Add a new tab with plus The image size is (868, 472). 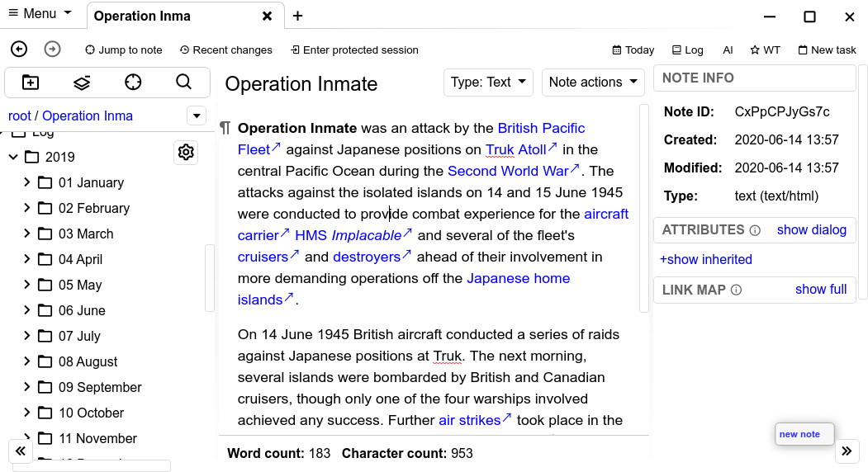298,16
